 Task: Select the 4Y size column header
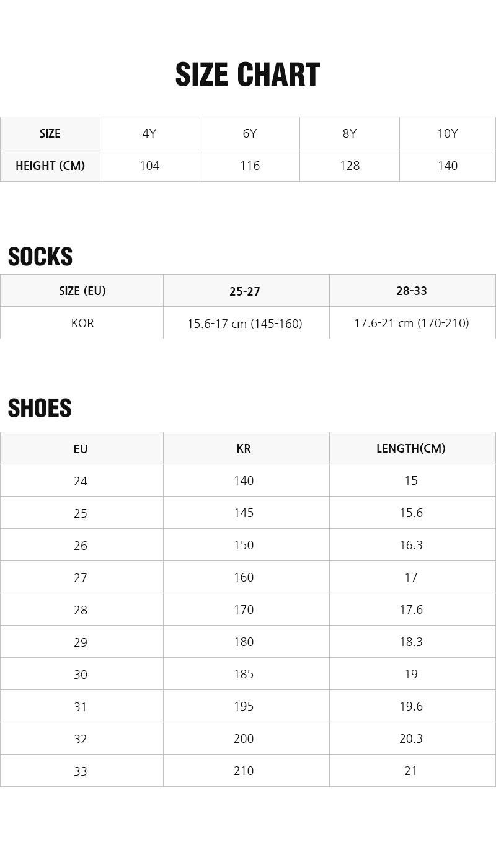pos(149,133)
